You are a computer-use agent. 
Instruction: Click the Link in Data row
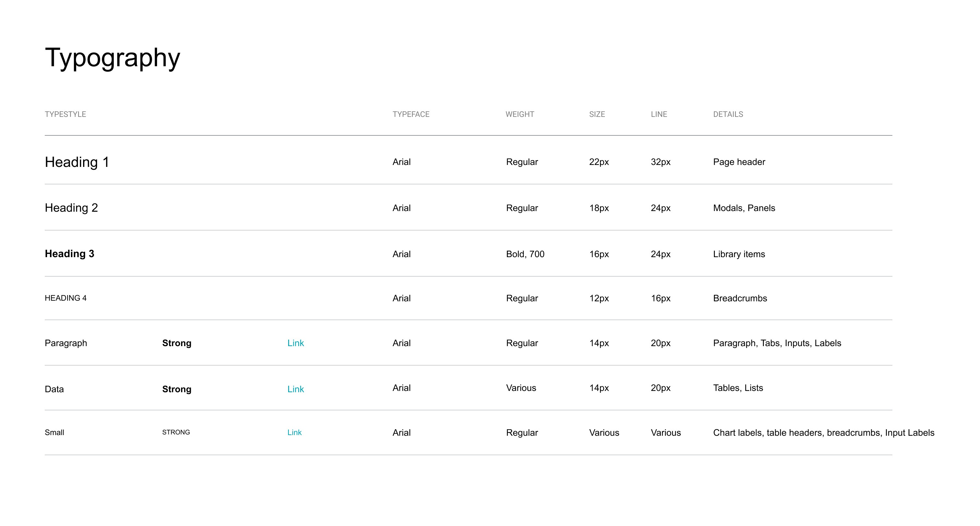(x=295, y=389)
